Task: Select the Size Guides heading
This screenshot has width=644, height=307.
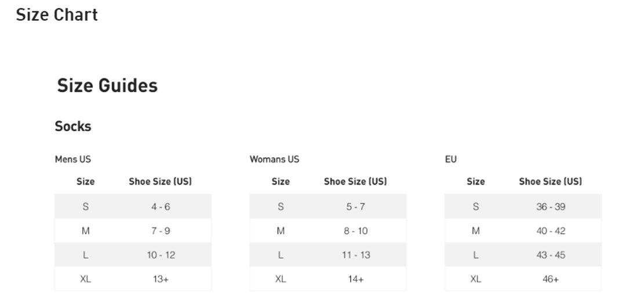Action: pyautogui.click(x=107, y=85)
